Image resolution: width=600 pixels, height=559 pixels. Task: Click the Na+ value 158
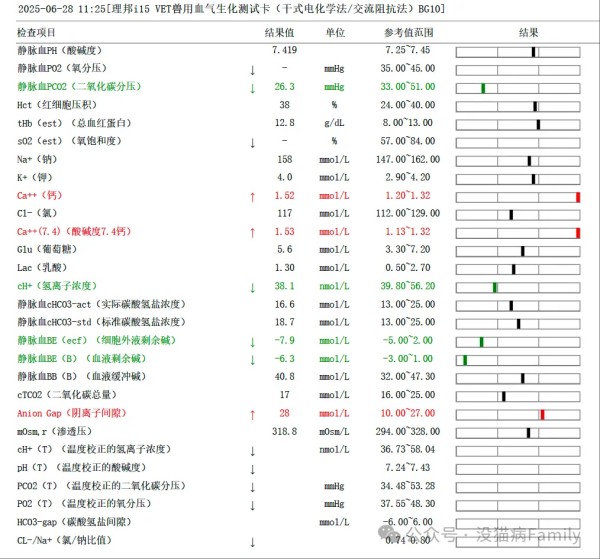[x=285, y=159]
